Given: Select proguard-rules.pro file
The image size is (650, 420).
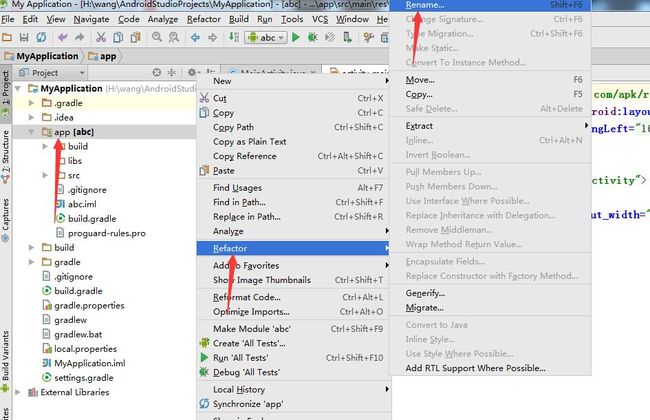Looking at the screenshot, I should point(101,233).
